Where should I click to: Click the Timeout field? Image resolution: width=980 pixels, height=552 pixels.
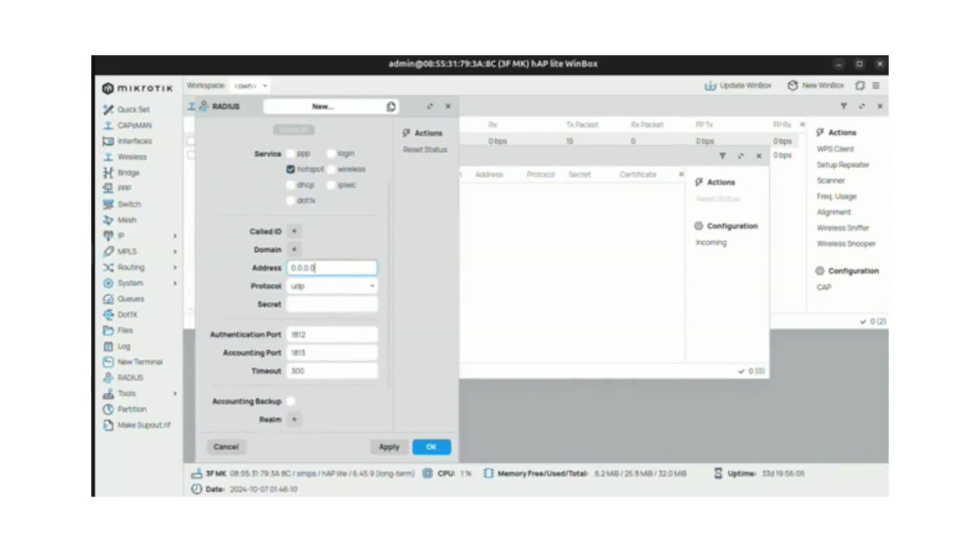coord(332,371)
